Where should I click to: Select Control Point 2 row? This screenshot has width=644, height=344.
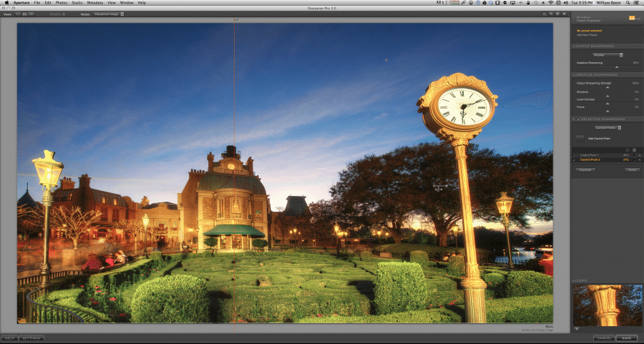point(607,159)
